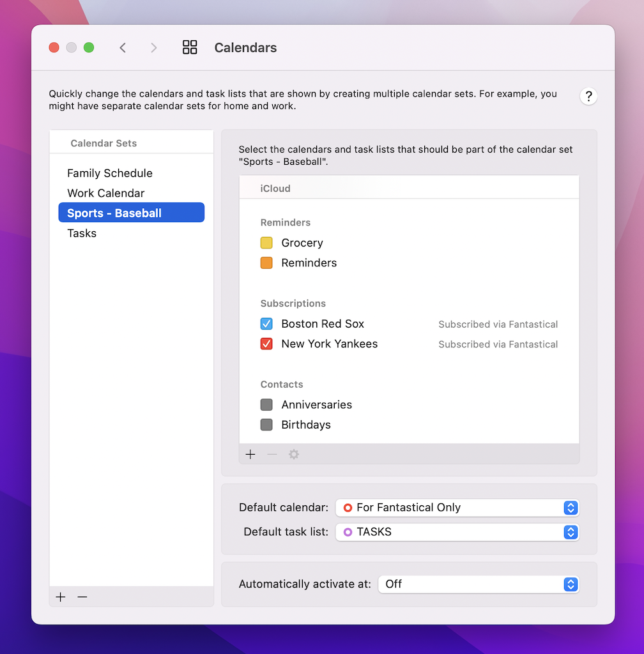Click Subscribed via Fantastical beside Yankees
This screenshot has height=654, width=644.
(498, 344)
